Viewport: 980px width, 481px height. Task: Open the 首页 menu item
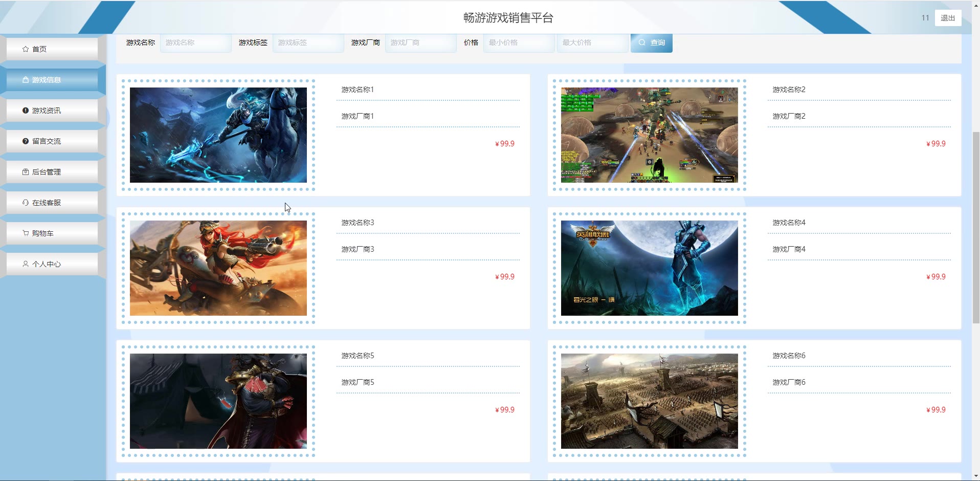click(x=52, y=49)
